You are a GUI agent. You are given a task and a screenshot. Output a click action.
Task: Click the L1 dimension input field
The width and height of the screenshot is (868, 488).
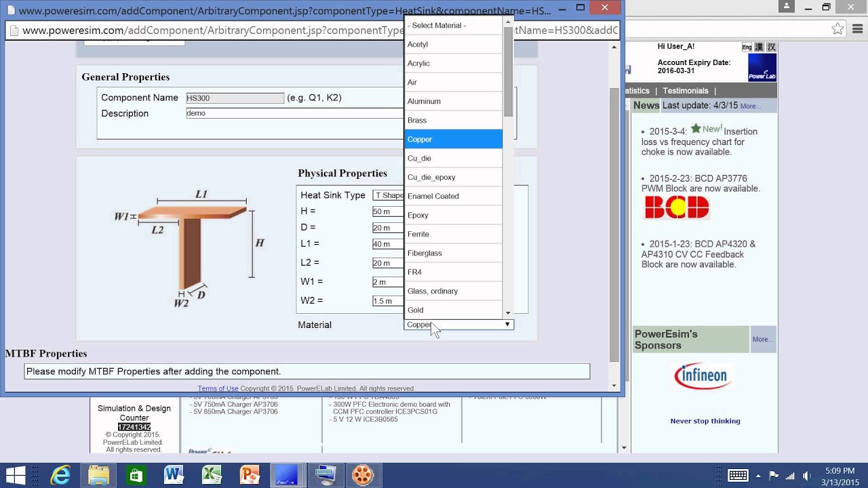[389, 244]
